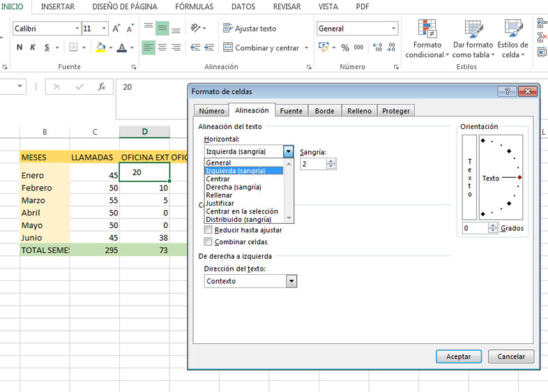Click the Aceptar button
This screenshot has height=392, width=548.
pyautogui.click(x=459, y=356)
